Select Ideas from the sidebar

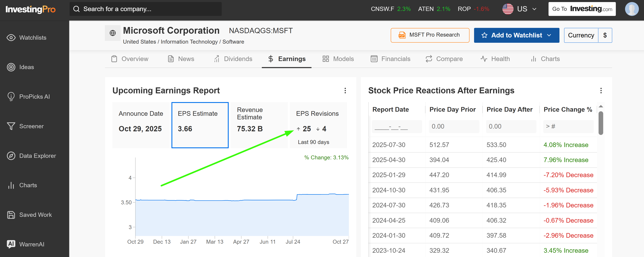[x=26, y=67]
